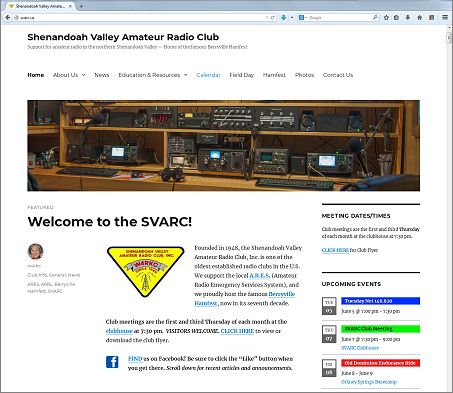Click the Shenandoah Valley Amateur Radio Club title
Screen dimensions: 453x393
[123, 37]
